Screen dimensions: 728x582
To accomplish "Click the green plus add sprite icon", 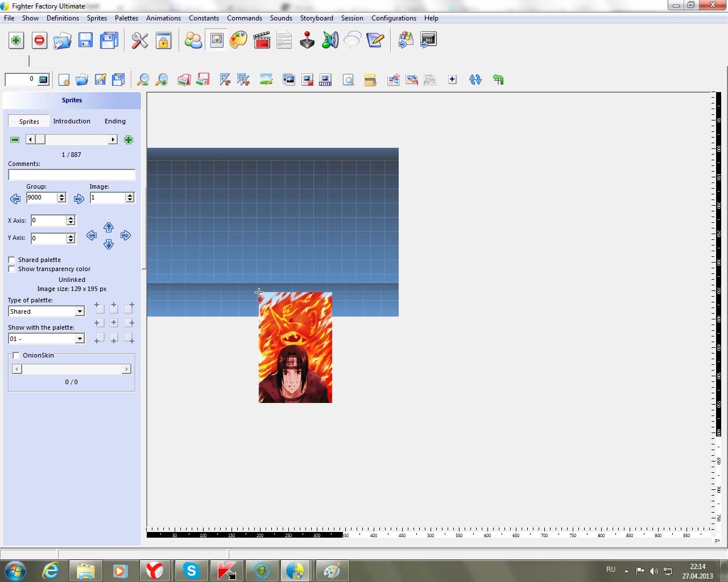I will (x=129, y=140).
